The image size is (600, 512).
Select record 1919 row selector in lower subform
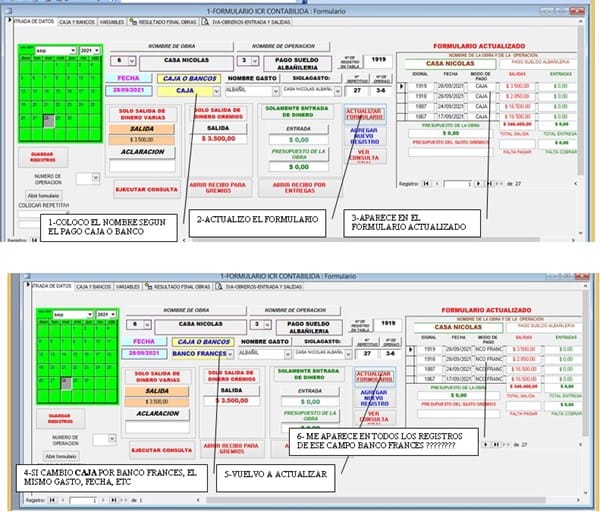coord(410,349)
